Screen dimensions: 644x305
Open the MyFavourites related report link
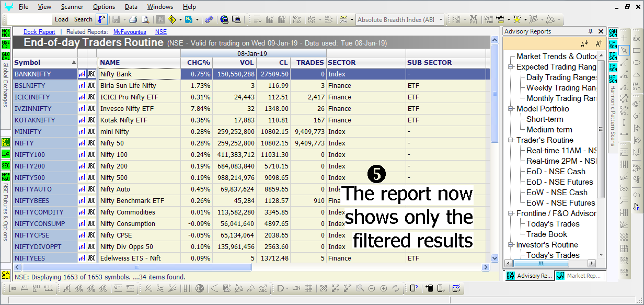130,32
